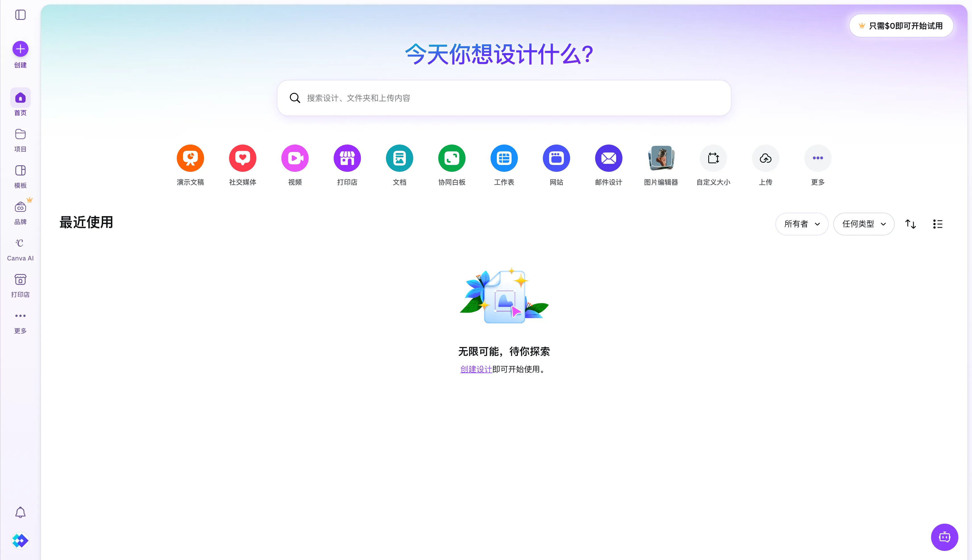Toggle the sidebar collapse panel icon
This screenshot has width=972, height=560.
(20, 15)
